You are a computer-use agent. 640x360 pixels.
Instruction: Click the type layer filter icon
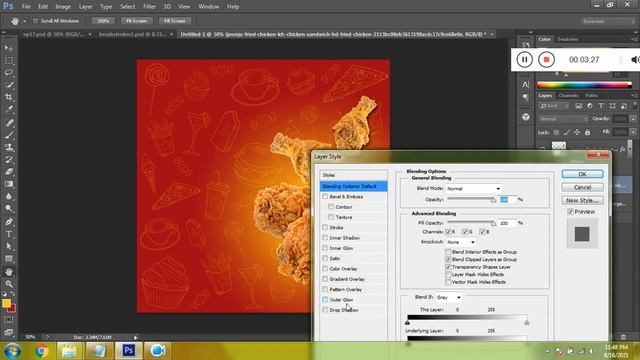[x=601, y=106]
